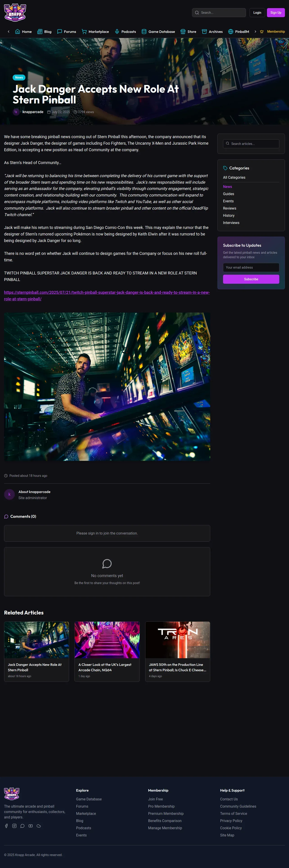Click the comment bubble icon beside Comments (0)
This screenshot has width=289, height=868.
(6, 516)
